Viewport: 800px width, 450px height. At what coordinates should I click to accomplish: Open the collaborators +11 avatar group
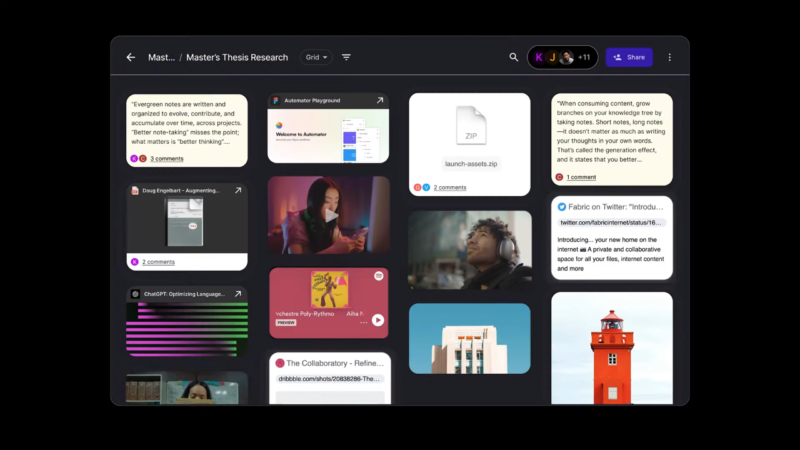pos(562,57)
